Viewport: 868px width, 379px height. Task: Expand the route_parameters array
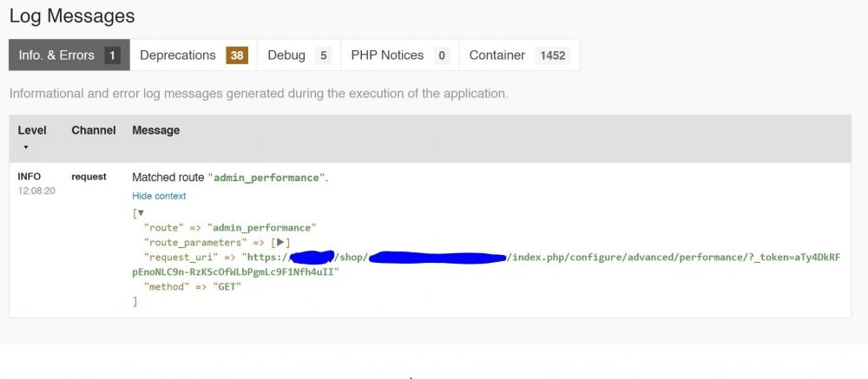coord(281,242)
